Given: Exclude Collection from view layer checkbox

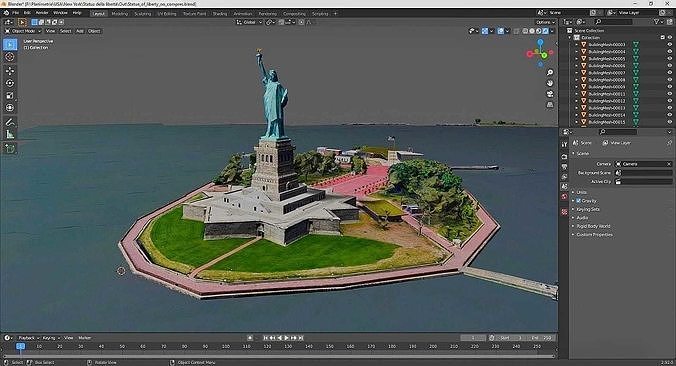Looking at the screenshot, I should pos(663,38).
